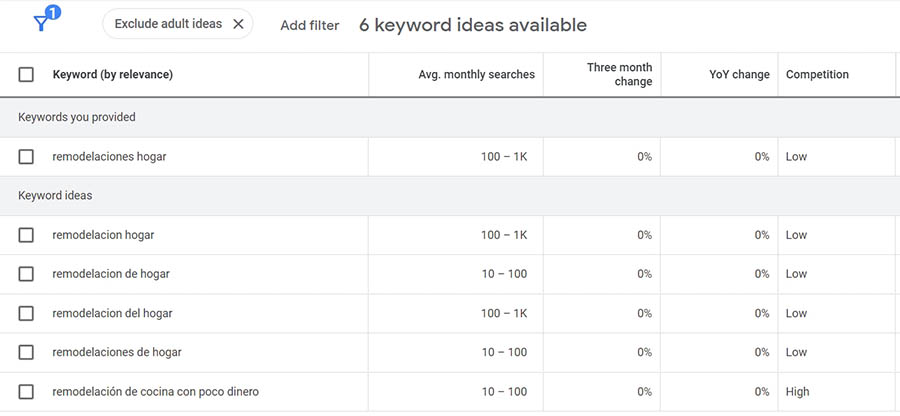Image resolution: width=900 pixels, height=416 pixels.
Task: Click the Add filter button
Action: point(309,25)
